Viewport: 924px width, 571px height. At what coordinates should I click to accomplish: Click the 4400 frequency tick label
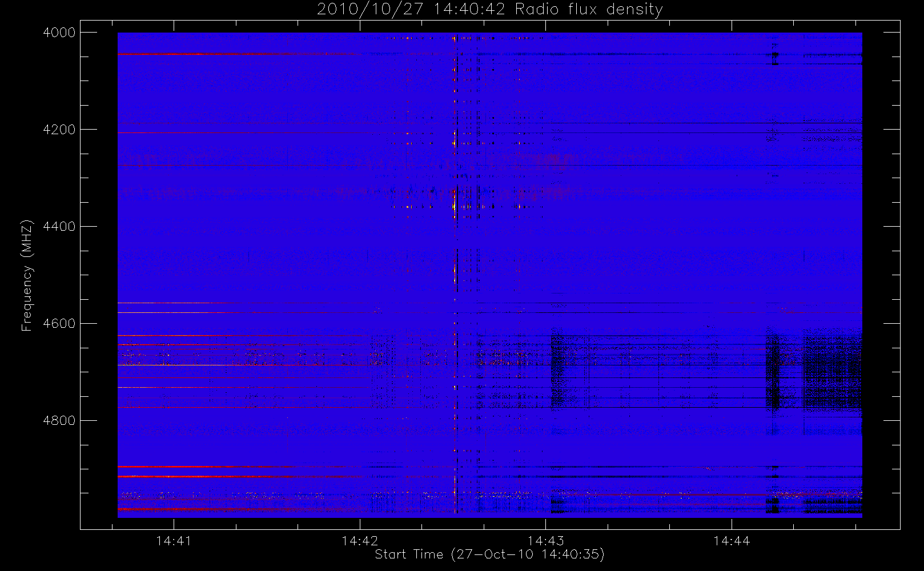[x=59, y=227]
